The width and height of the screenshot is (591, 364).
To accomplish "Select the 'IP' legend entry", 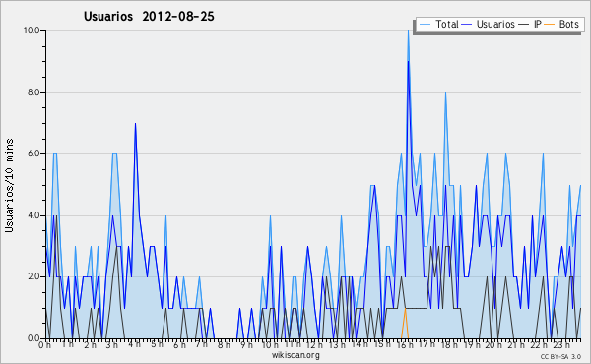I will point(538,24).
